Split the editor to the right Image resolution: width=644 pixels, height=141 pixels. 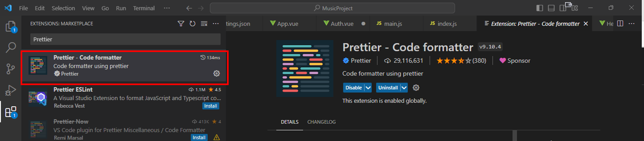coord(620,24)
